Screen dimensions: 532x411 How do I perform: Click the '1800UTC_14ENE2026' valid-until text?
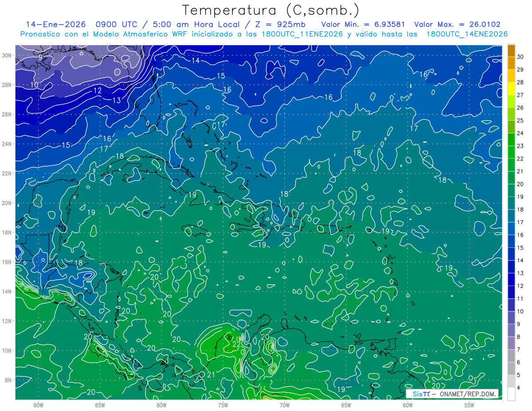pyautogui.click(x=467, y=34)
